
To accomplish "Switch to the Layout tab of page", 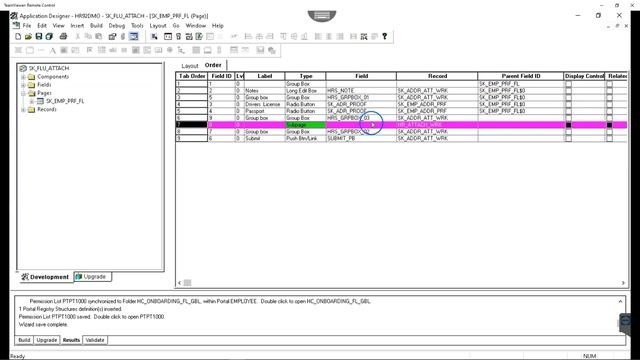I will [x=190, y=66].
